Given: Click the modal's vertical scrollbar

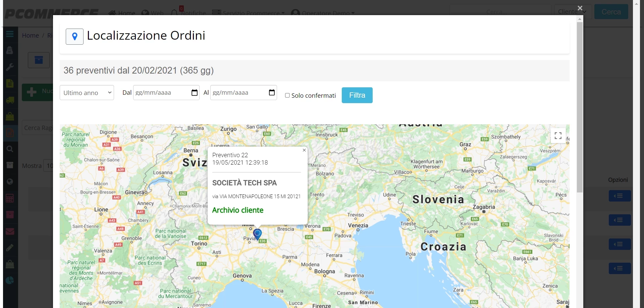Looking at the screenshot, I should (x=580, y=107).
